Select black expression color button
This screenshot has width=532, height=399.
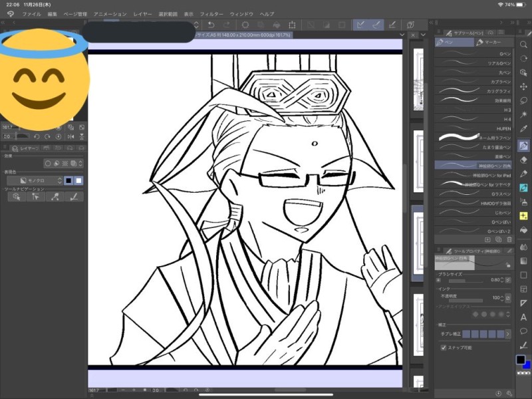(x=68, y=180)
